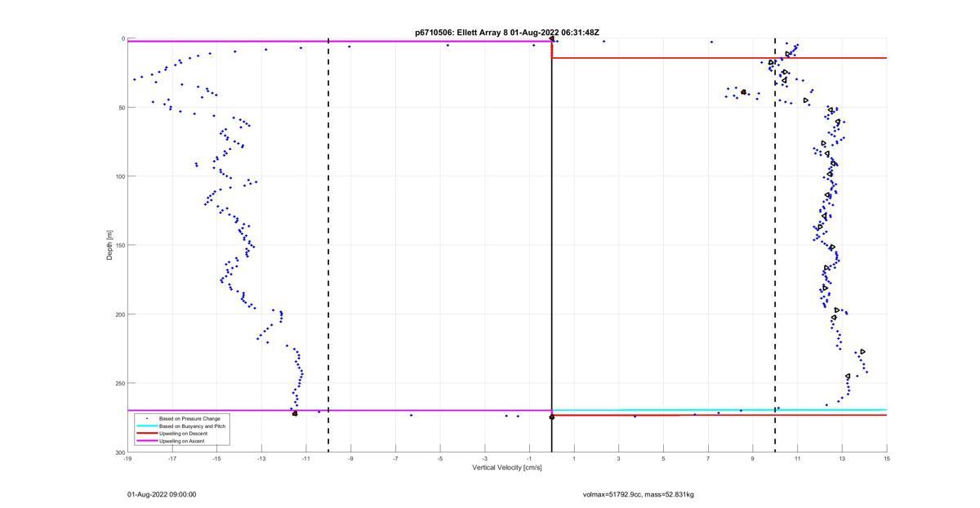The image size is (980, 508).
Task: Click x-axis tick label '-9'
Action: coord(350,457)
